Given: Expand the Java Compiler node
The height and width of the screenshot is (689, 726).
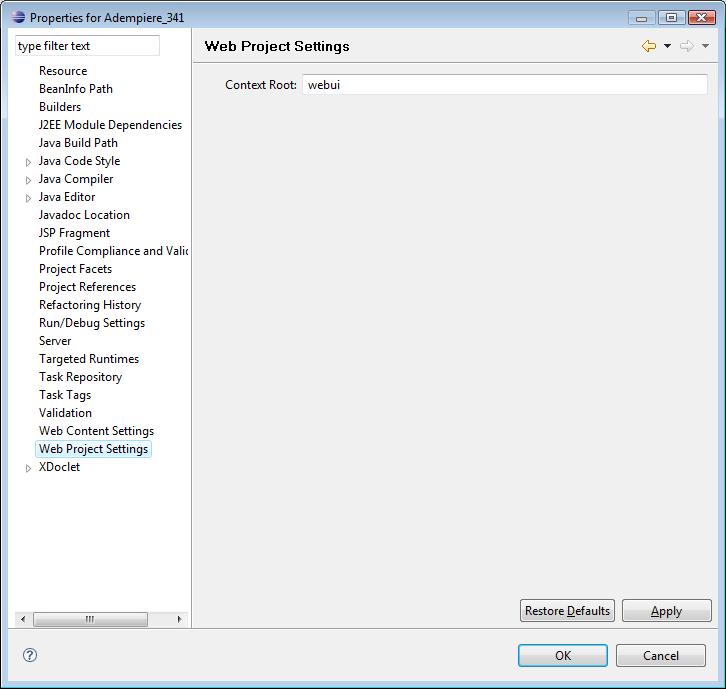Looking at the screenshot, I should pyautogui.click(x=28, y=180).
